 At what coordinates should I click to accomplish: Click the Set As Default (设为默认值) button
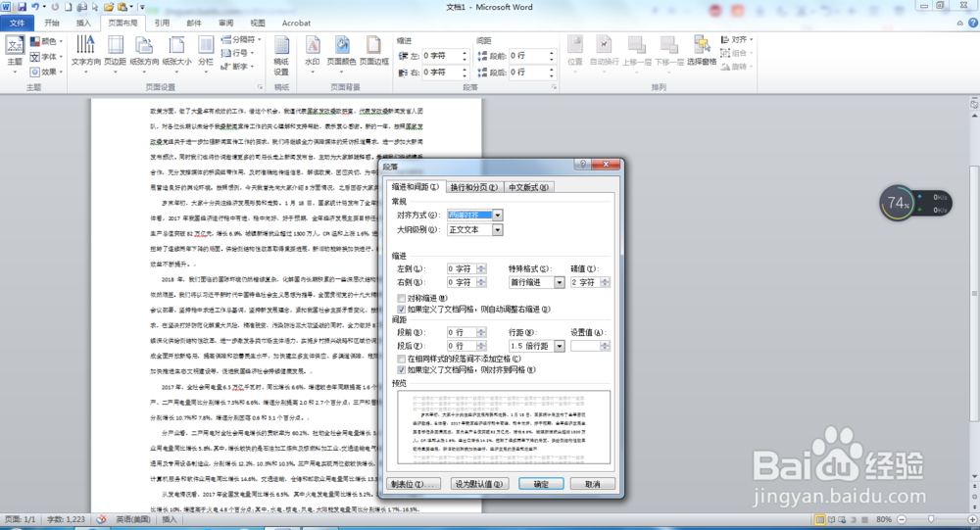point(478,484)
